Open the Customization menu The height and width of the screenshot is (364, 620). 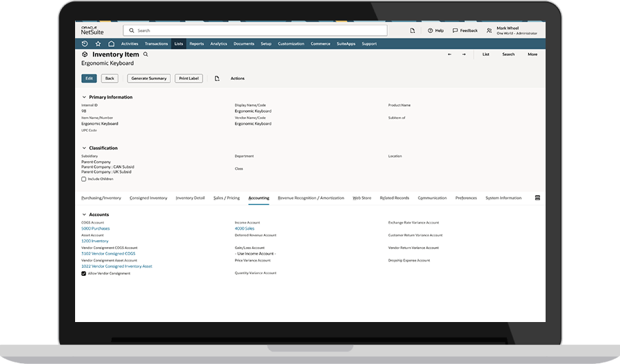click(291, 44)
